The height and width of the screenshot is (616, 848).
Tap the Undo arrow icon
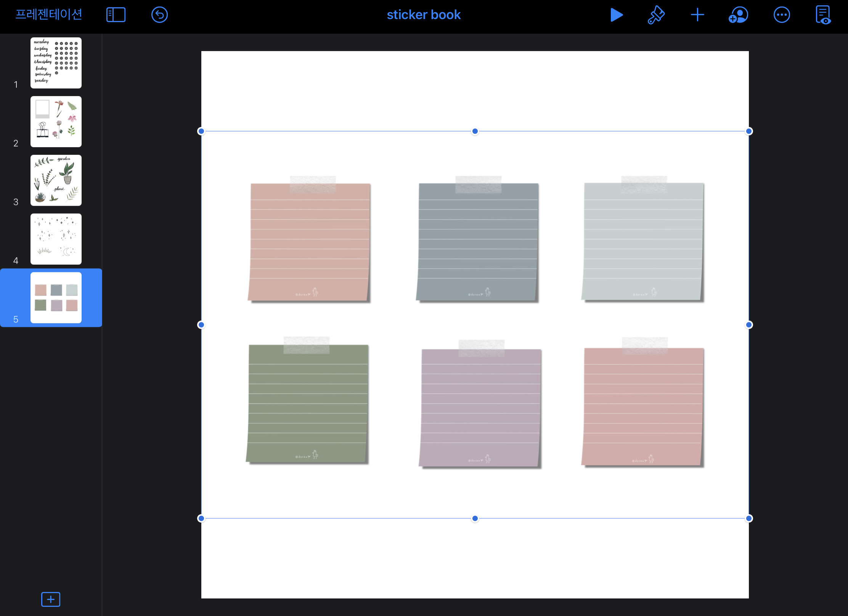coord(159,15)
